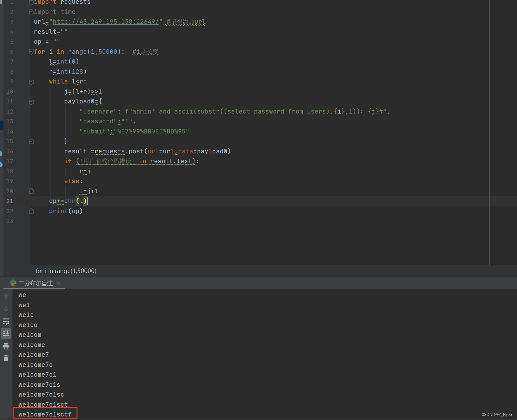Click the console output line 'we1come7o'
The image size is (517, 420).
coord(35,365)
